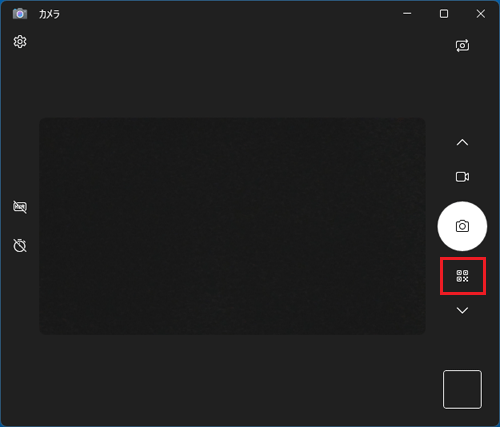This screenshot has width=500, height=427.
Task: Minimize the カメラ window
Action: 407,14
